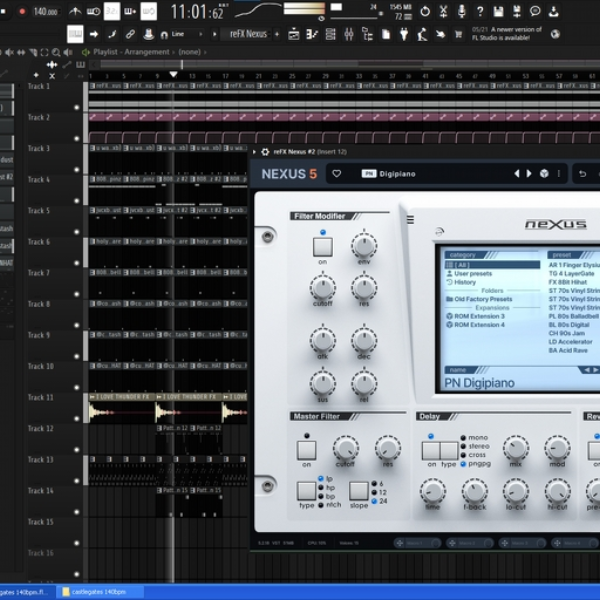Open the playlist view icon
The image size is (600, 600).
tap(293, 34)
